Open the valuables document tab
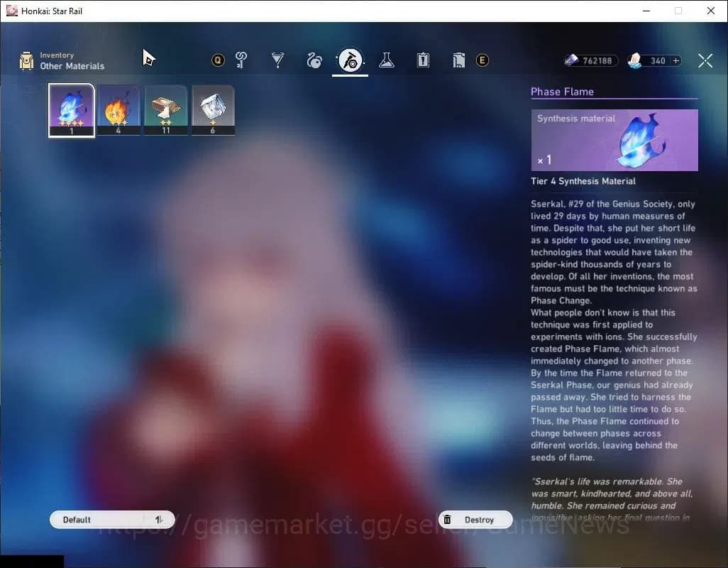Viewport: 728px width, 568px height. (458, 60)
